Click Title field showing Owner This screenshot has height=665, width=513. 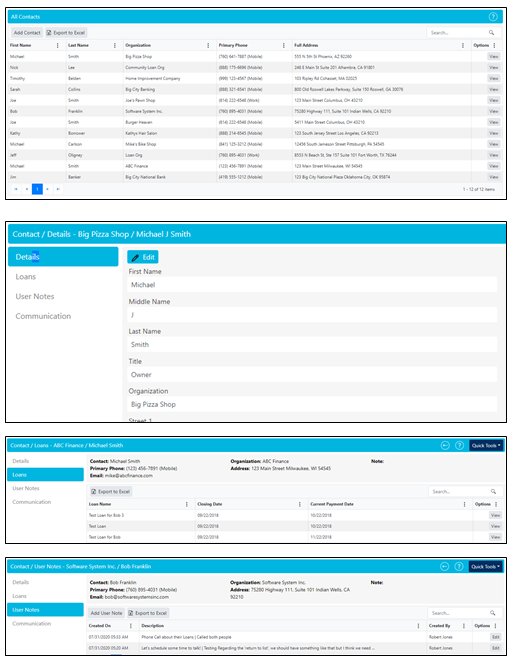(312, 374)
